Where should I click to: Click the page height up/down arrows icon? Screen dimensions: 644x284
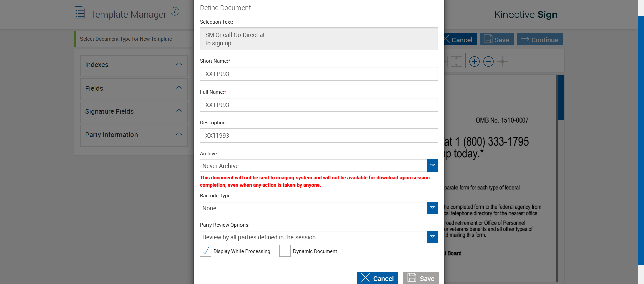click(x=456, y=61)
